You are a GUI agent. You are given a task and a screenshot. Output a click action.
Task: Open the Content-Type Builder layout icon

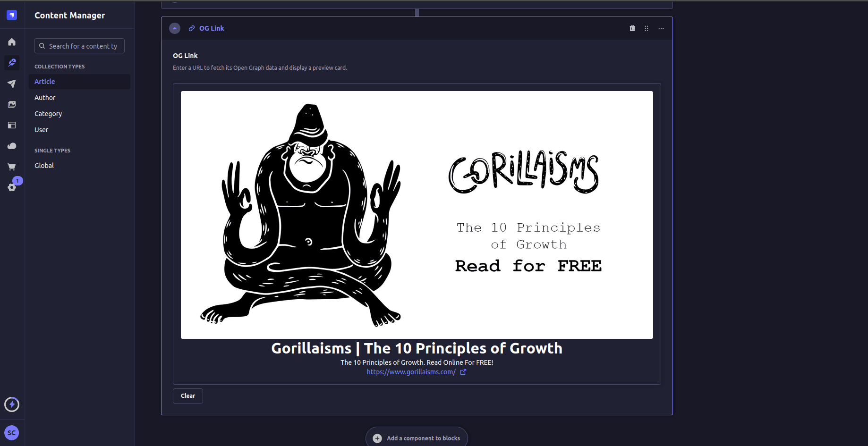pos(12,125)
